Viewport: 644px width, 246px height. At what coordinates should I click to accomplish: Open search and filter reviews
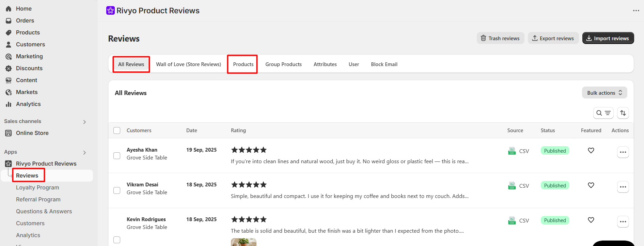click(603, 113)
